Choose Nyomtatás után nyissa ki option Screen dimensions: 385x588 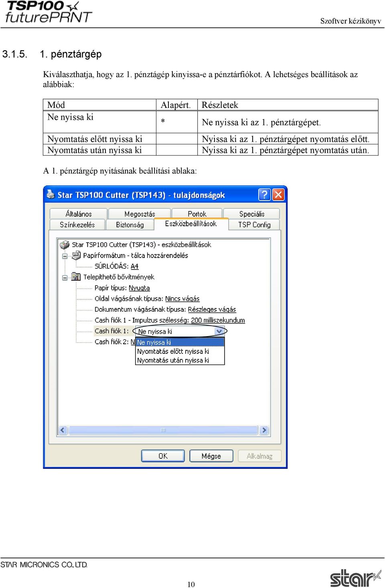click(x=180, y=360)
